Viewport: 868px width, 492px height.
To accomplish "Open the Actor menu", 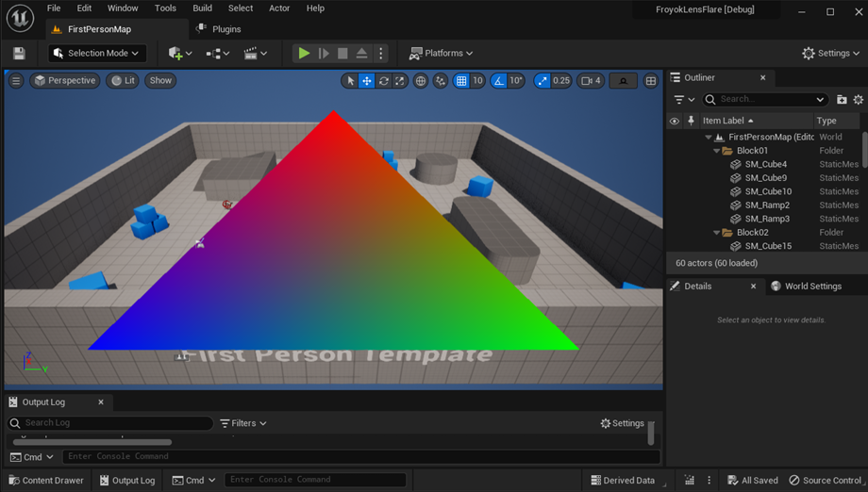I will 279,8.
